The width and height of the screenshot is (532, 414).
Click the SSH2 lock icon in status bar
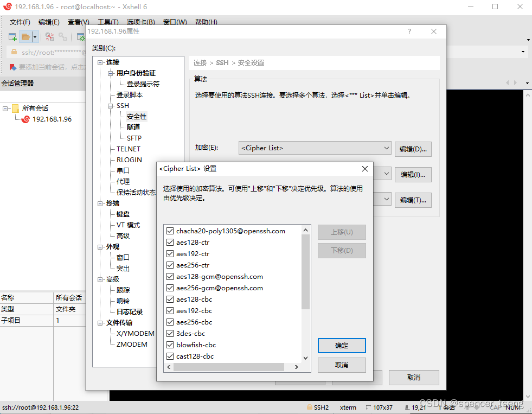coord(309,407)
